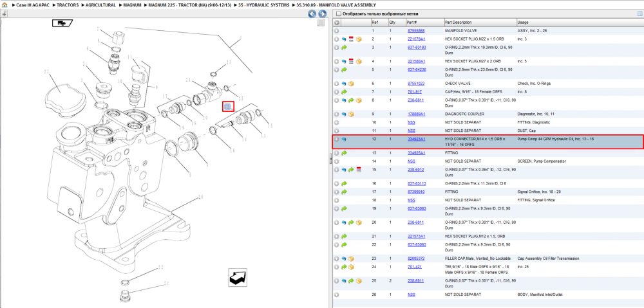Click 'SCREEN, Pump Compensator' usage text

pyautogui.click(x=542, y=161)
